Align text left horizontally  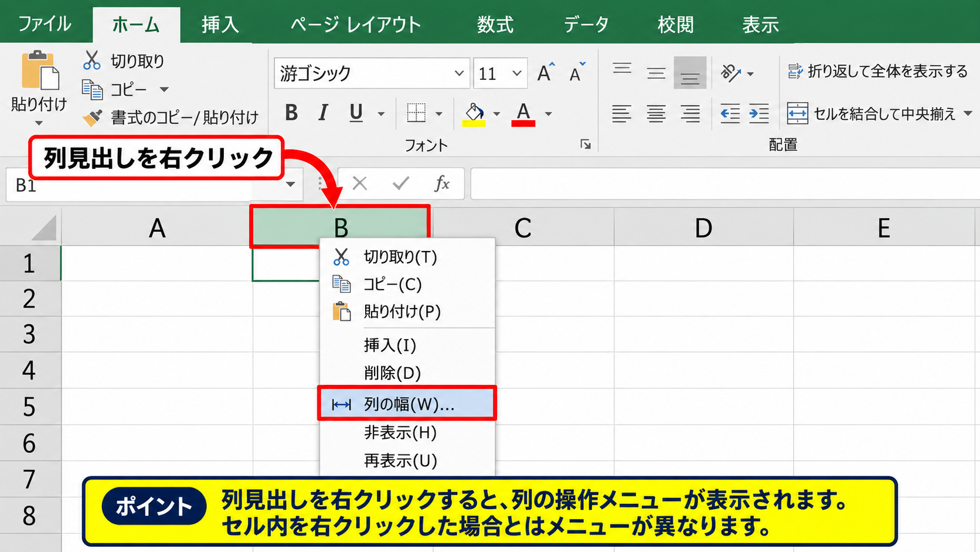(x=621, y=113)
